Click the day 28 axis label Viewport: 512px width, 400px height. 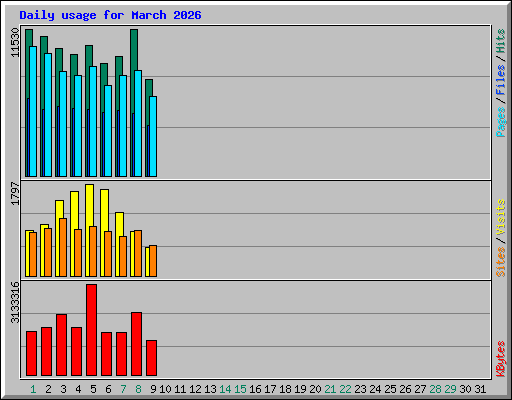[435, 389]
